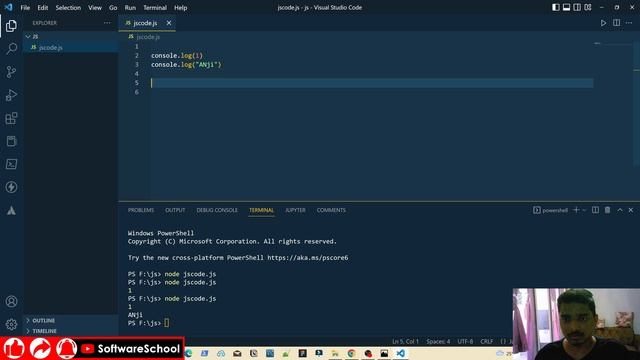This screenshot has width=640, height=360.
Task: Open the mail app in taskbar
Action: click(237, 353)
